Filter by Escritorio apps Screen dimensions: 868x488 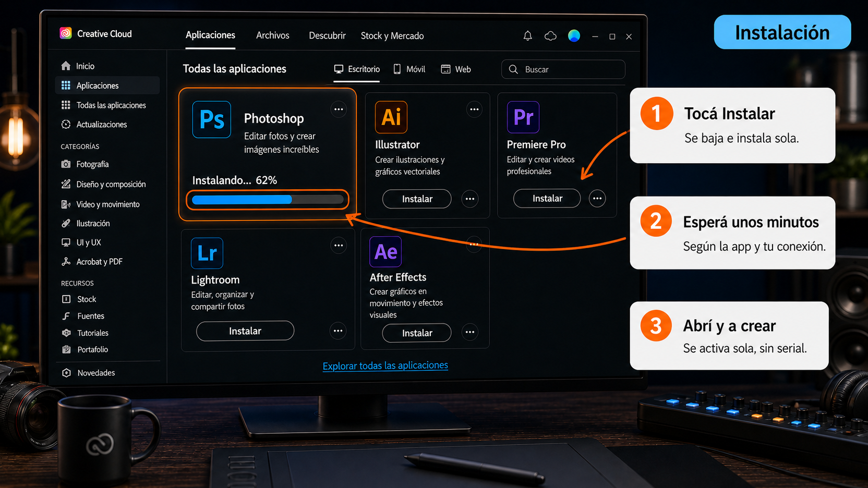point(357,69)
